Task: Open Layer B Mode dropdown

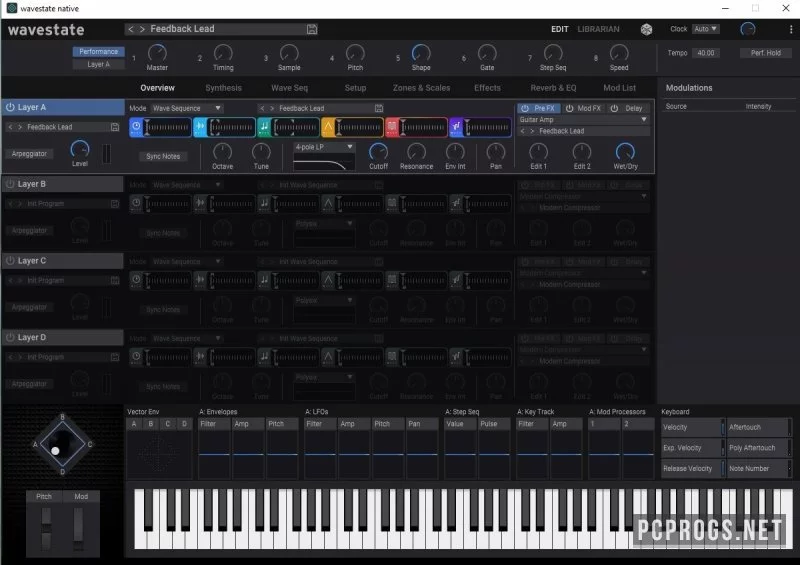Action: click(187, 185)
